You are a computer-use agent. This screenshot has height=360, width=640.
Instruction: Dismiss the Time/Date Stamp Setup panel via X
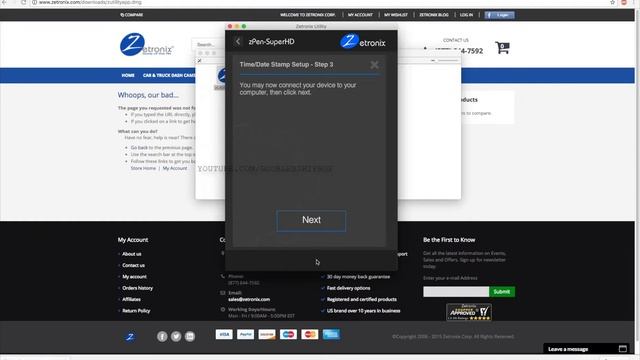tap(374, 64)
